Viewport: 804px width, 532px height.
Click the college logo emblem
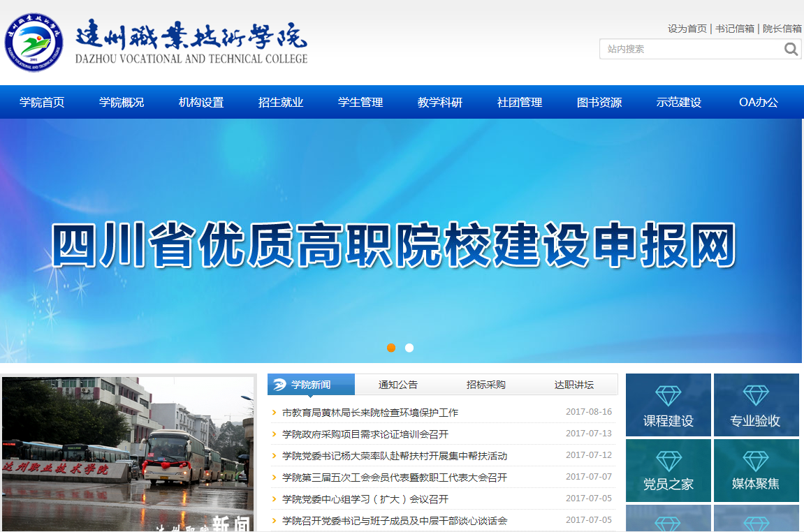34,43
